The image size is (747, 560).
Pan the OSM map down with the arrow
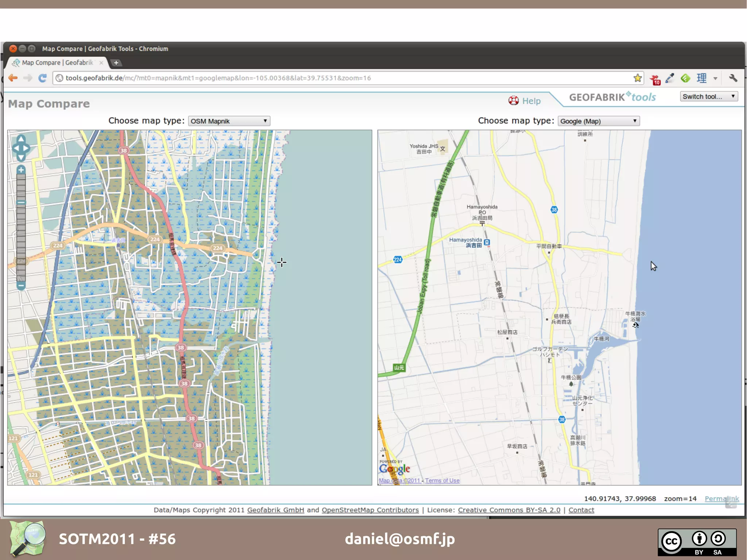pos(21,158)
